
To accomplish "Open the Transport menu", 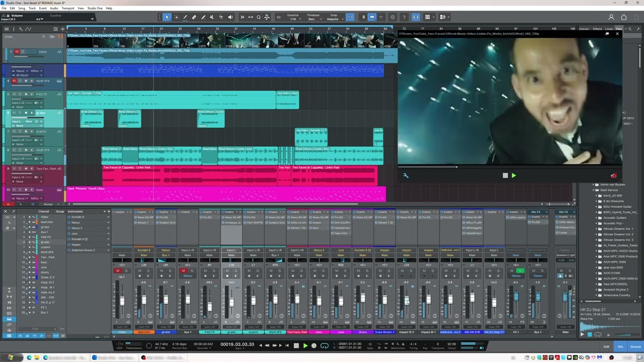I will click(67, 9).
